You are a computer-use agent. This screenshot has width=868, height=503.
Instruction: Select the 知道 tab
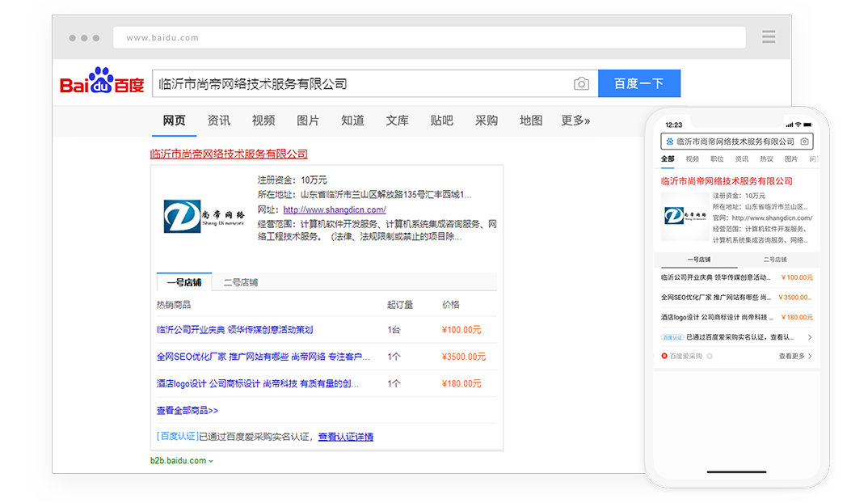coord(352,120)
